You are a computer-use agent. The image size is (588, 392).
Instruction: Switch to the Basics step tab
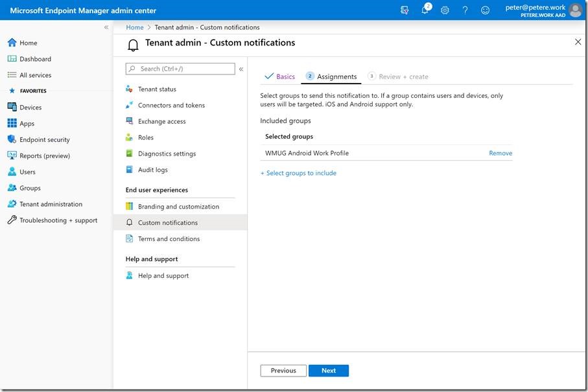280,76
